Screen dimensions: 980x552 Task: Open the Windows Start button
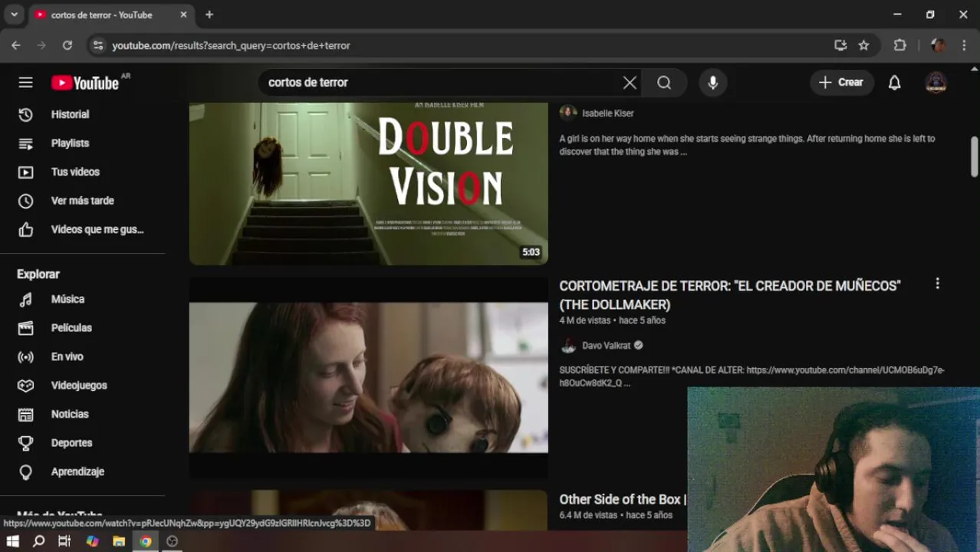[x=12, y=541]
